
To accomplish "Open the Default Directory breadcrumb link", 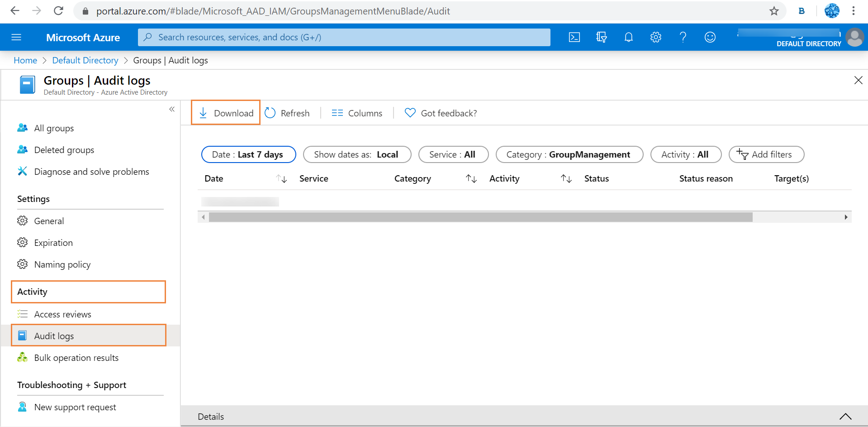I will click(85, 60).
